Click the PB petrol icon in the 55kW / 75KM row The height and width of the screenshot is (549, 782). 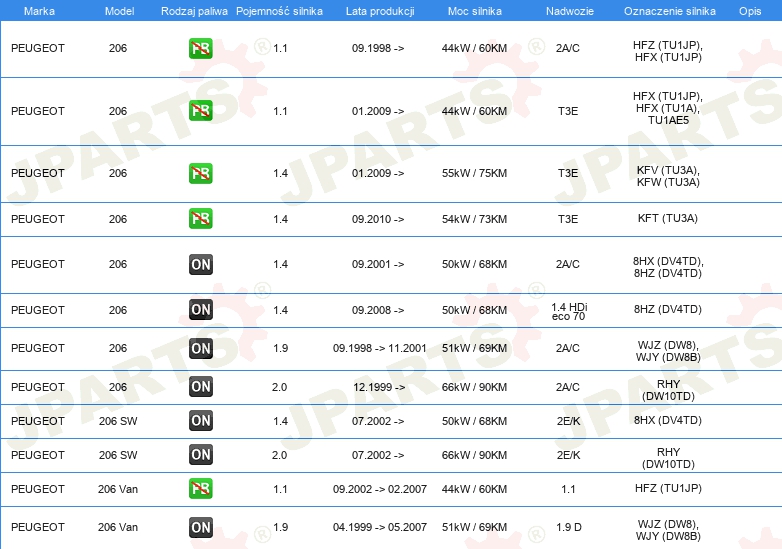(x=200, y=173)
